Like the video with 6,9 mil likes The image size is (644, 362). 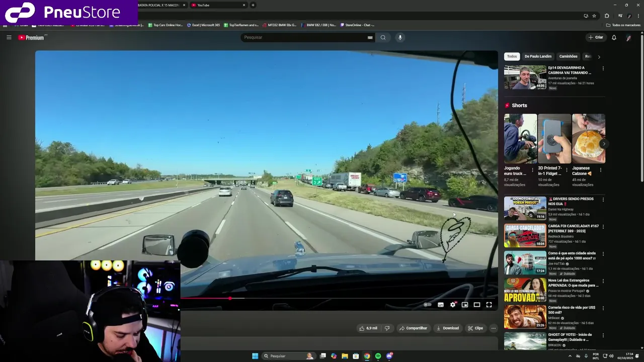pyautogui.click(x=368, y=328)
